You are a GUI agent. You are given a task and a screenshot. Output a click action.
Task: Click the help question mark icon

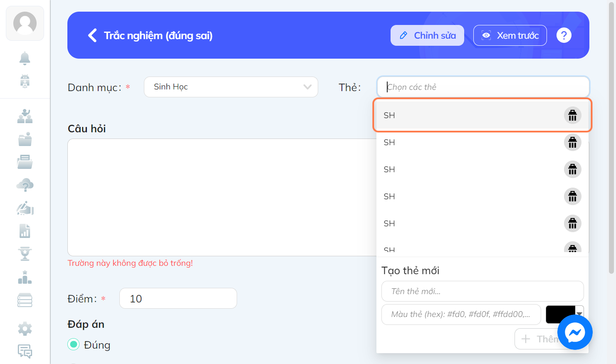pyautogui.click(x=564, y=35)
